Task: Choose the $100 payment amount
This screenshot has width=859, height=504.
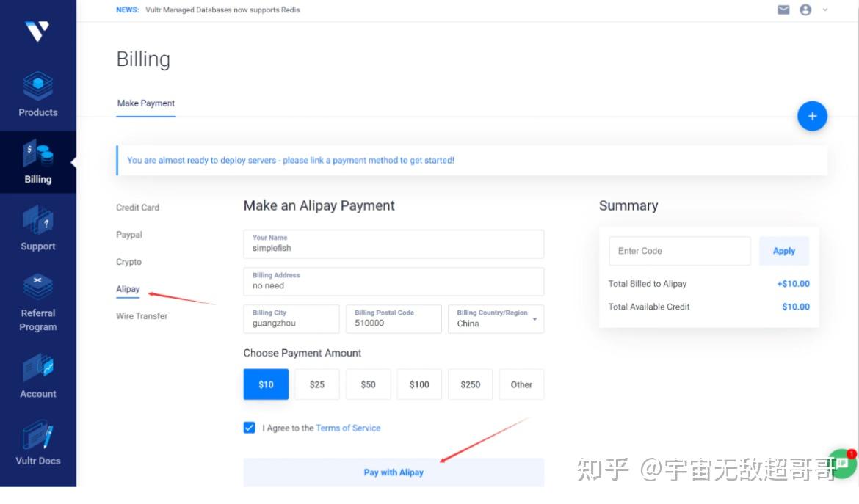Action: [419, 384]
